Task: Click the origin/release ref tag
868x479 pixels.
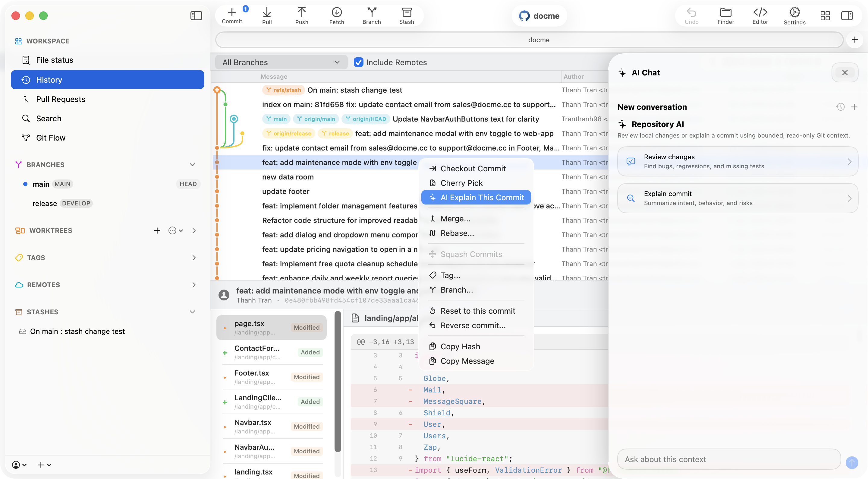Action: coord(288,133)
